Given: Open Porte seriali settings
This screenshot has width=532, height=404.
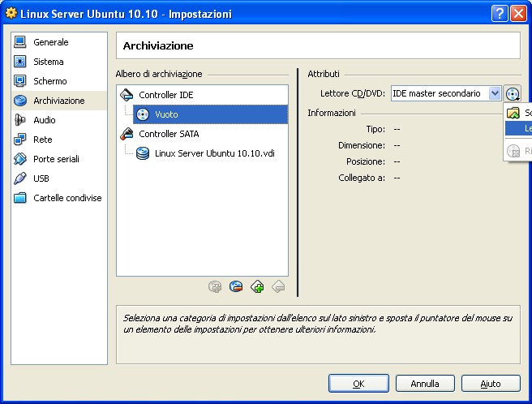Looking at the screenshot, I should click(x=59, y=159).
